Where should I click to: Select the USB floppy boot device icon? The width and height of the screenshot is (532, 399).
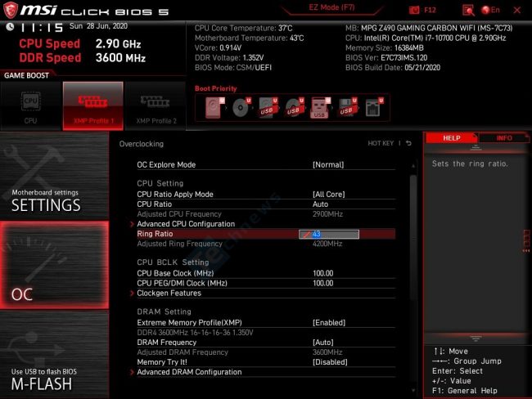pyautogui.click(x=347, y=107)
